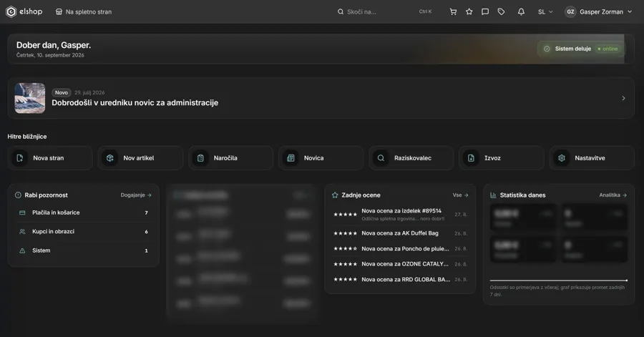Open the shopping cart icon in header

(x=453, y=12)
